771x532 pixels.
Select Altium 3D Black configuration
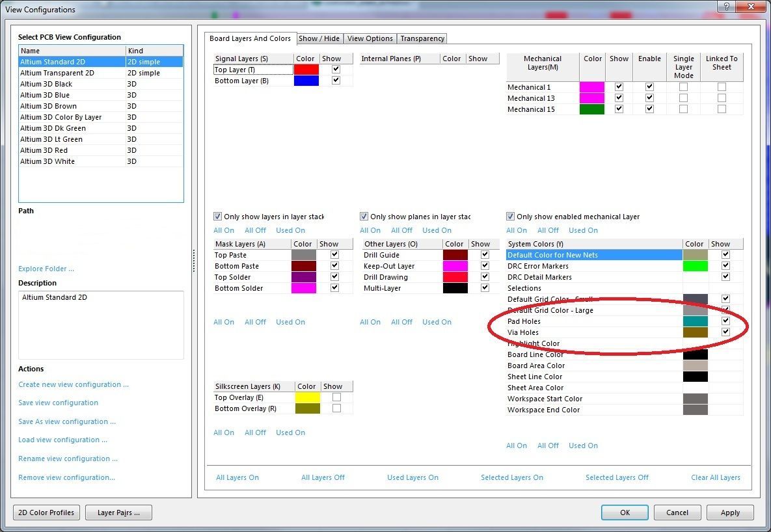(x=101, y=84)
